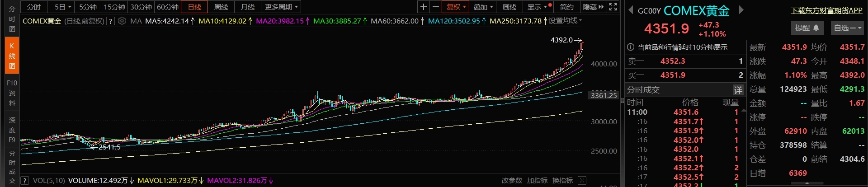This screenshot has height=187, width=868.
Task: Open 下载东方财富期货APP link
Action: [x=826, y=10]
